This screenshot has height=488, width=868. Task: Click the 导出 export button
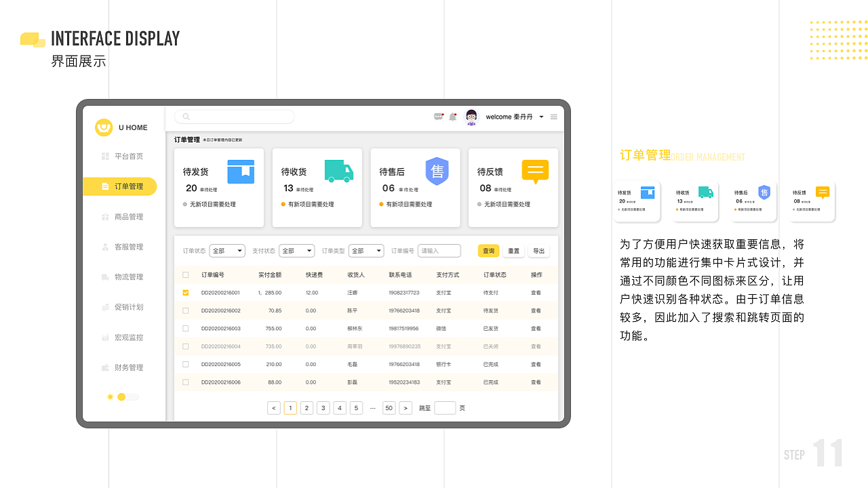pyautogui.click(x=538, y=251)
